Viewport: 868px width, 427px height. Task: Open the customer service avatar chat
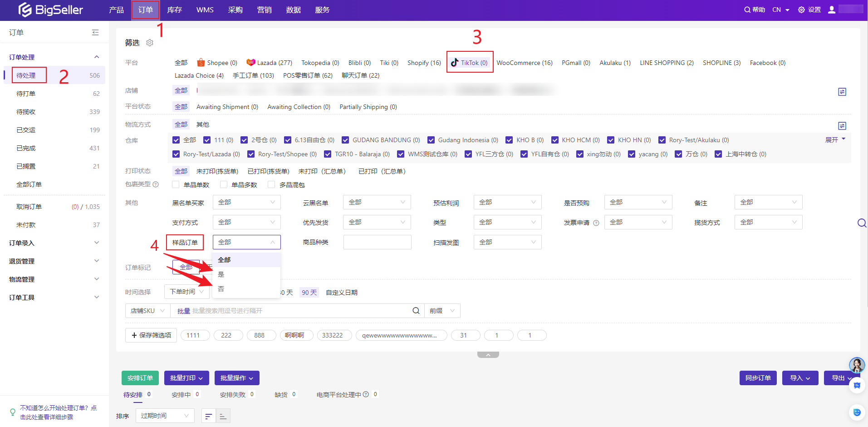pos(857,364)
